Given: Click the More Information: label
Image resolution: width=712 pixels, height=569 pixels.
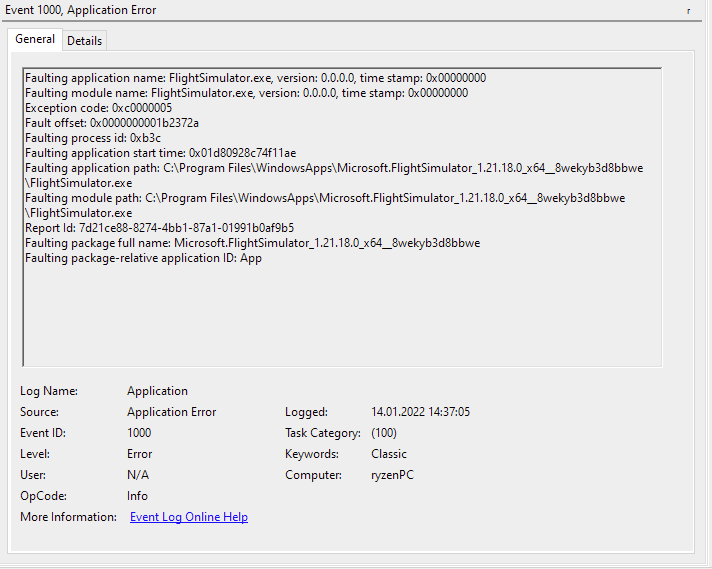Looking at the screenshot, I should coord(69,517).
